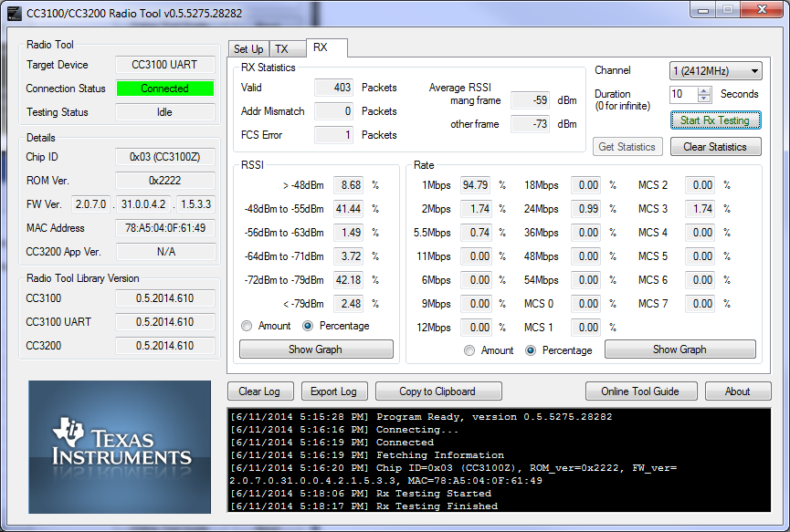Switch to the TX tab
Viewport: 790px width, 532px height.
287,49
